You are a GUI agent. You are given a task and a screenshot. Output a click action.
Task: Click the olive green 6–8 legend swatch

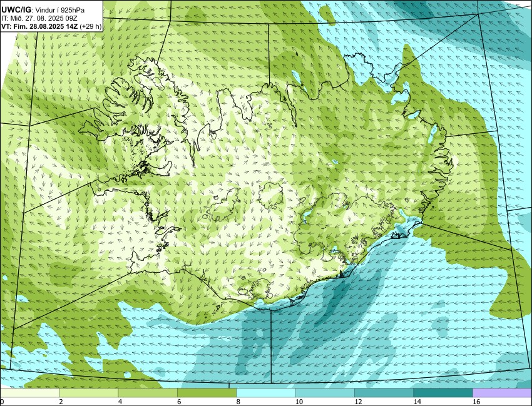point(207,393)
